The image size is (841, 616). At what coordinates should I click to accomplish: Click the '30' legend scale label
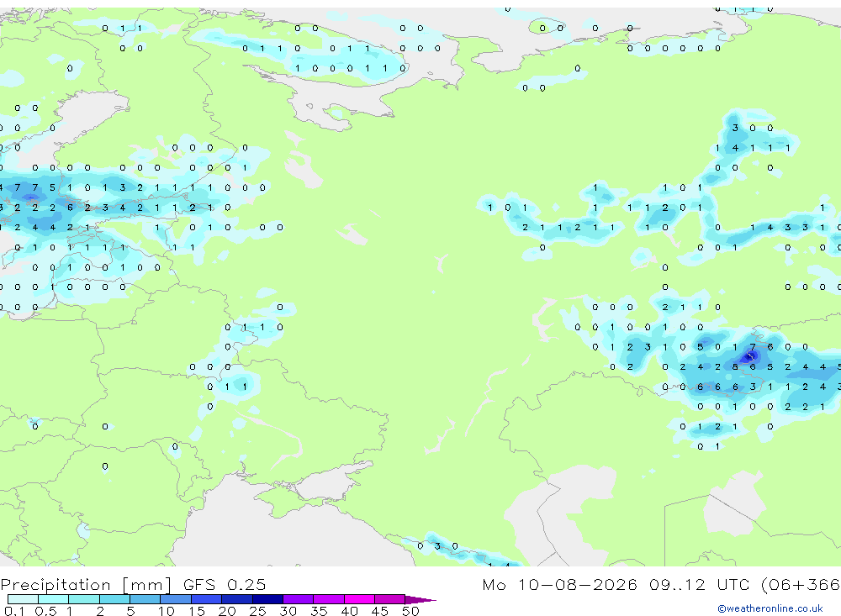(288, 611)
